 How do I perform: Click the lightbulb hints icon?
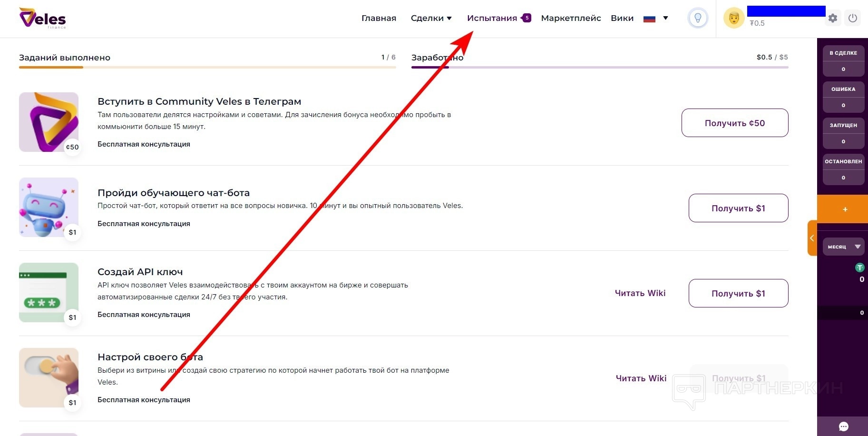698,19
